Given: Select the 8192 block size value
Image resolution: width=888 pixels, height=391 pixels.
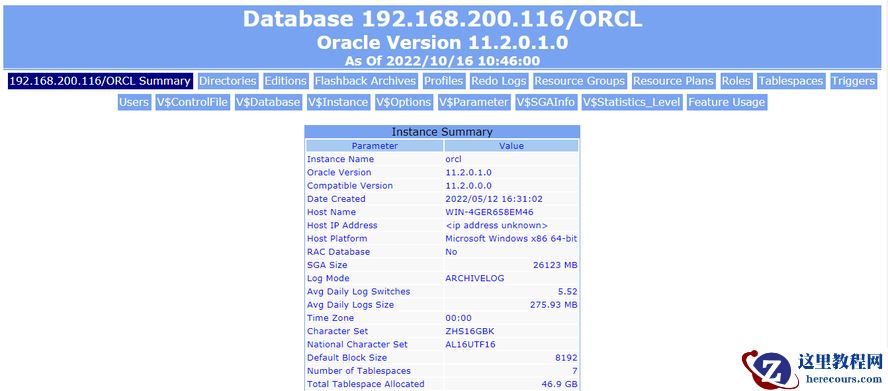Looking at the screenshot, I should tap(567, 358).
